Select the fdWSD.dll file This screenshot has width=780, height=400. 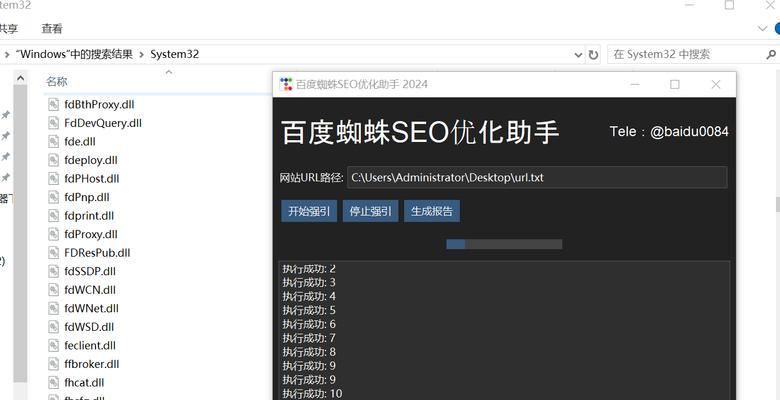click(x=89, y=327)
